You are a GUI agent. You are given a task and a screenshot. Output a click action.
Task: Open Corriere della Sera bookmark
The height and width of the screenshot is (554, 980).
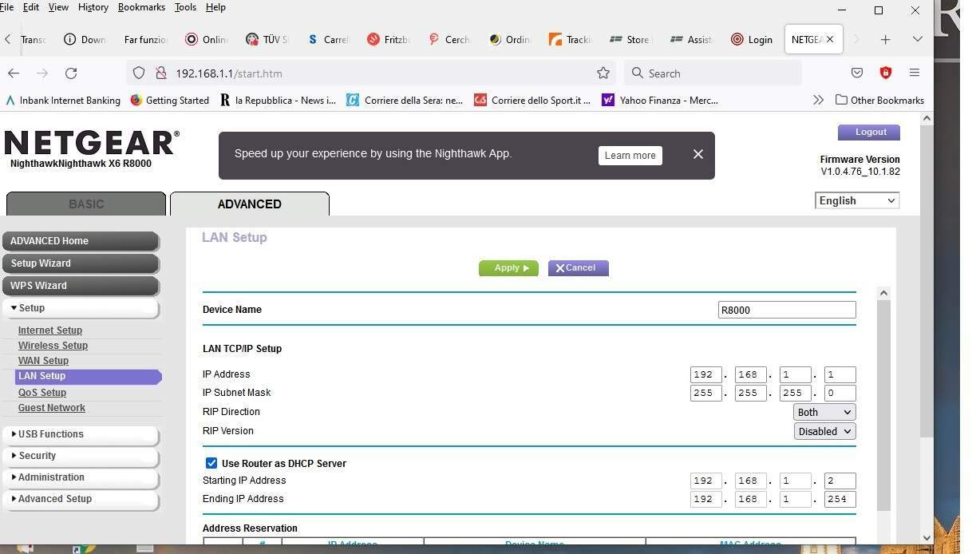click(x=405, y=100)
